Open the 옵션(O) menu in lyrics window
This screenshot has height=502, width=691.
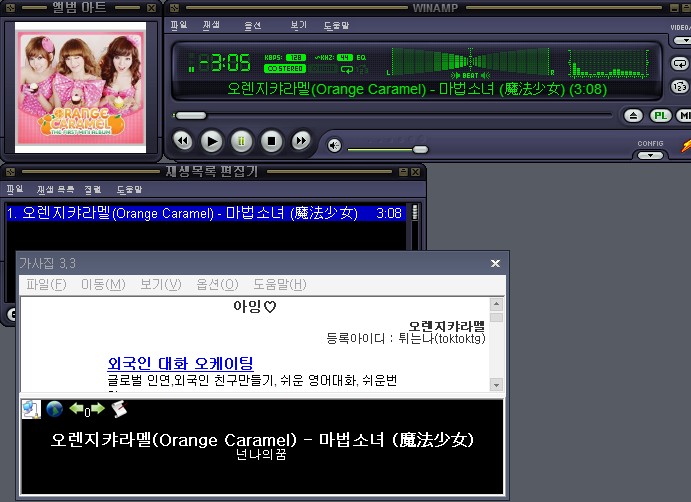pos(217,285)
